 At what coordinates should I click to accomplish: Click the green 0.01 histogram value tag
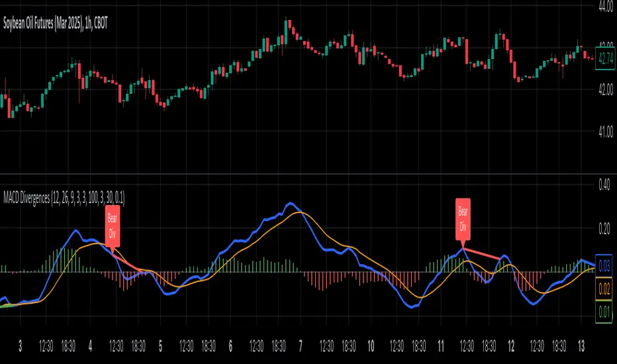click(604, 312)
